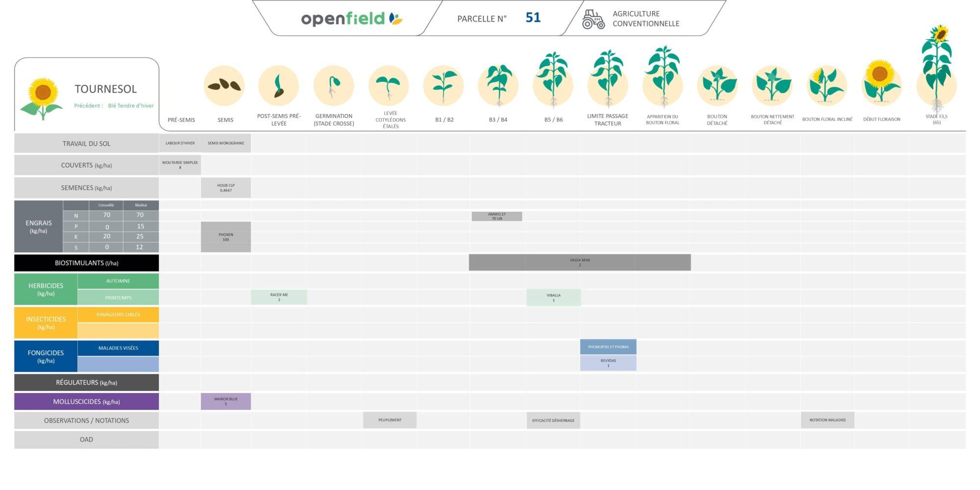Click the NOTATION MALADIES observation cell
Screen dimensions: 980x490
click(x=827, y=420)
